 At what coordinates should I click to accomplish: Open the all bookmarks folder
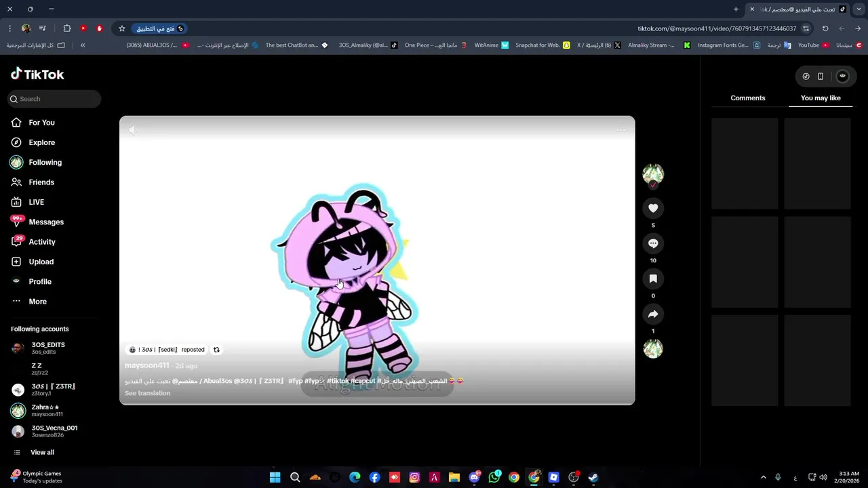click(x=36, y=45)
